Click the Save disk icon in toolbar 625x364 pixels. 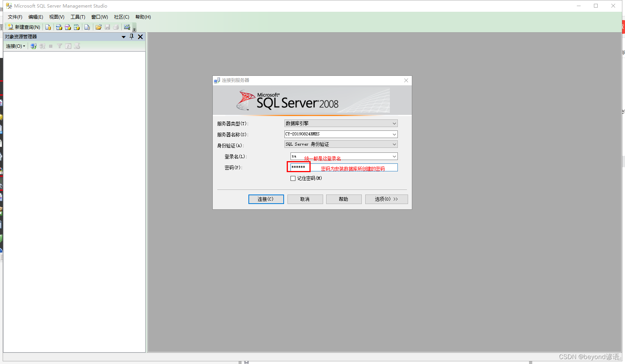(x=107, y=27)
